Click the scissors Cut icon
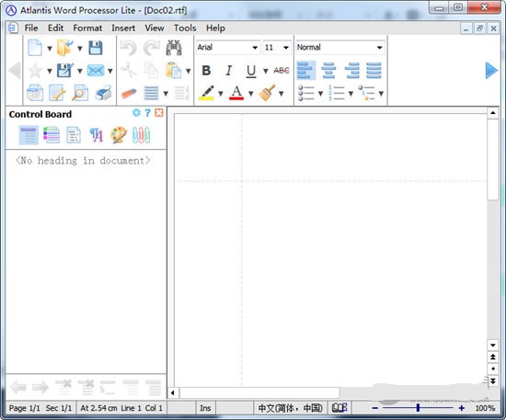The width and height of the screenshot is (506, 420). 129,71
